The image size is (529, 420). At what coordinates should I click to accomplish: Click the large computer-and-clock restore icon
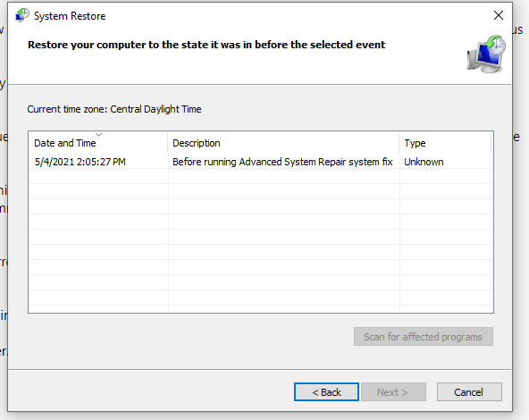(486, 54)
